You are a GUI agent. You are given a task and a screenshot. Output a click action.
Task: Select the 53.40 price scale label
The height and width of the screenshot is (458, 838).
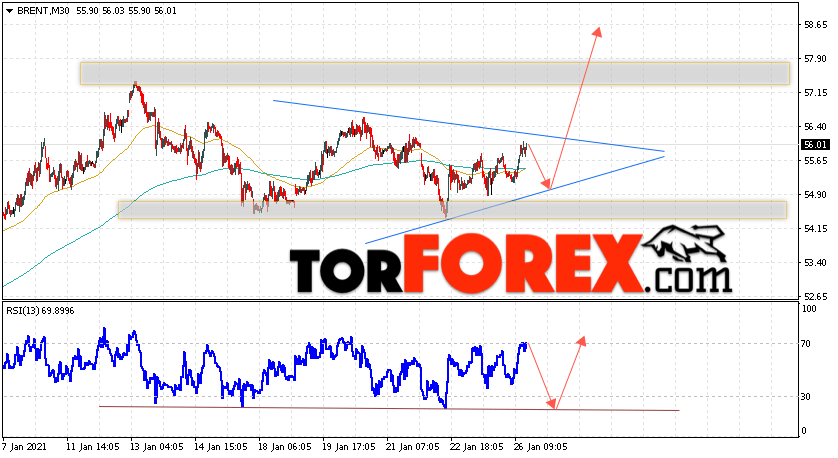point(816,262)
